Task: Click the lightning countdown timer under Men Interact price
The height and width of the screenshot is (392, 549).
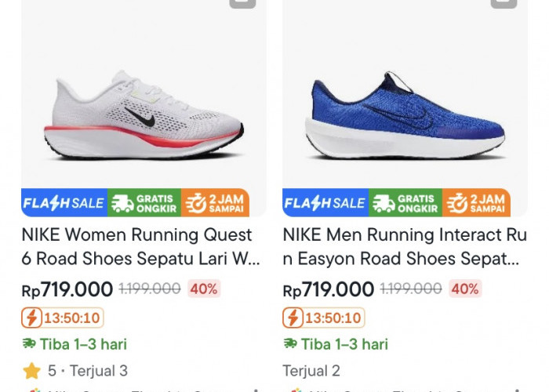Action: point(324,318)
